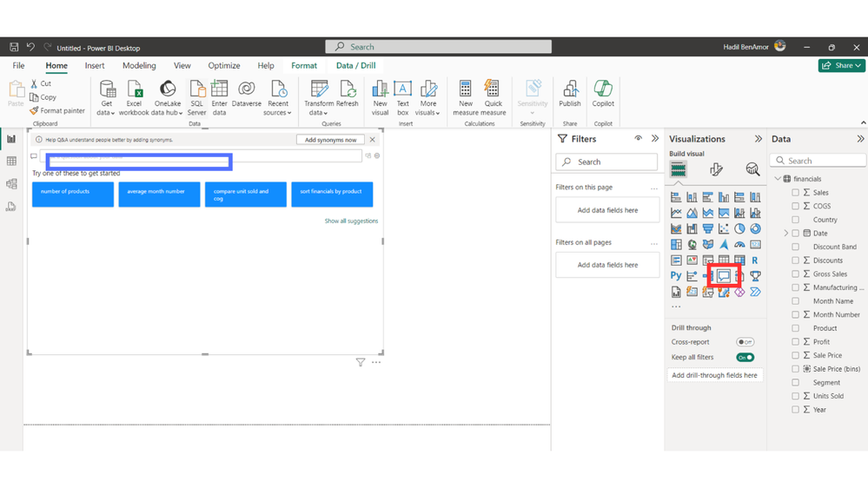
Task: Open Q&A settings gear icon
Action: click(377, 156)
